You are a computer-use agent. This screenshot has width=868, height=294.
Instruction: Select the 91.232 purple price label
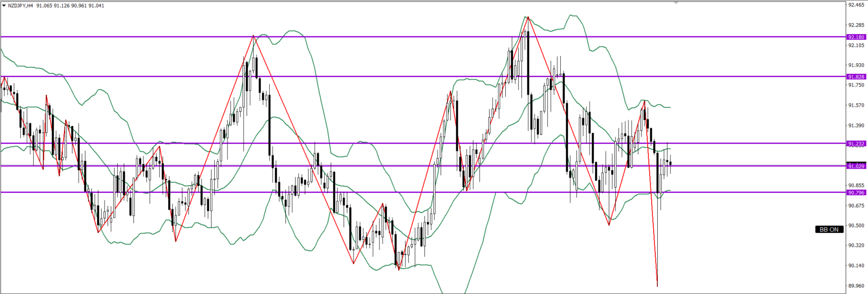coord(856,144)
